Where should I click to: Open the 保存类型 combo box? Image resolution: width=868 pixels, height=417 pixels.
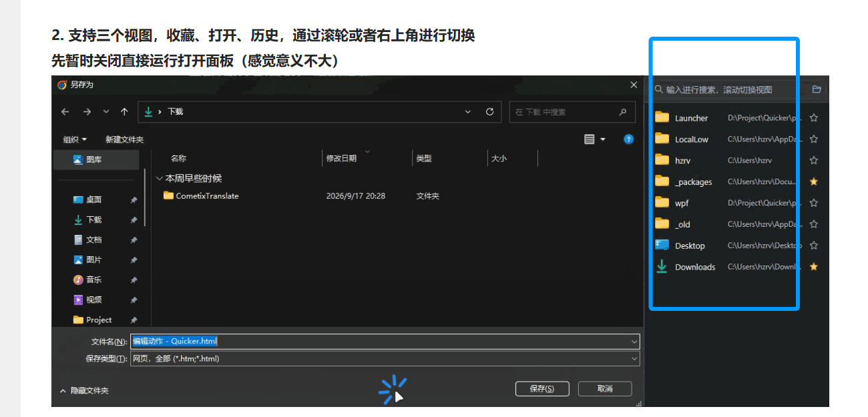pyautogui.click(x=385, y=359)
